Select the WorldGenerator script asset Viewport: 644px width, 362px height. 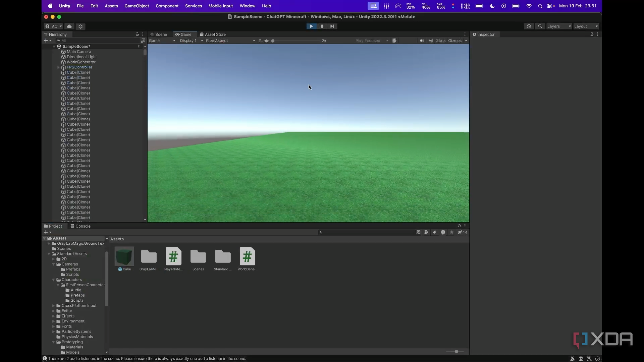point(248,259)
